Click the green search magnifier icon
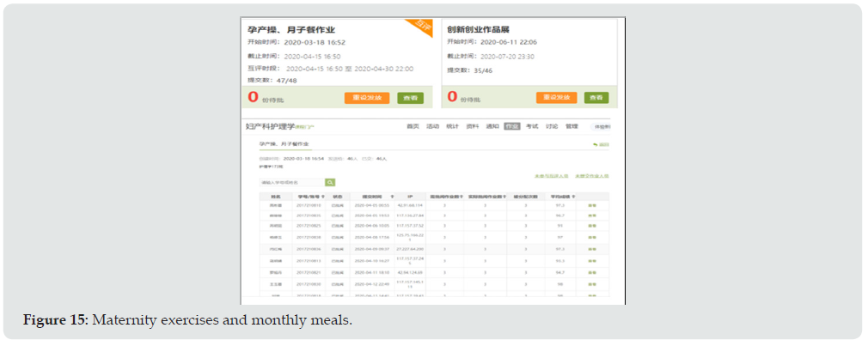The height and width of the screenshot is (346, 868). click(x=329, y=183)
